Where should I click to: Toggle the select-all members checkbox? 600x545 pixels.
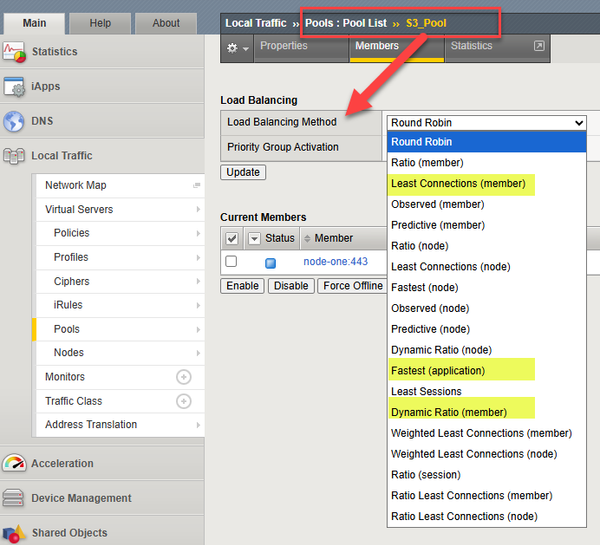click(232, 238)
